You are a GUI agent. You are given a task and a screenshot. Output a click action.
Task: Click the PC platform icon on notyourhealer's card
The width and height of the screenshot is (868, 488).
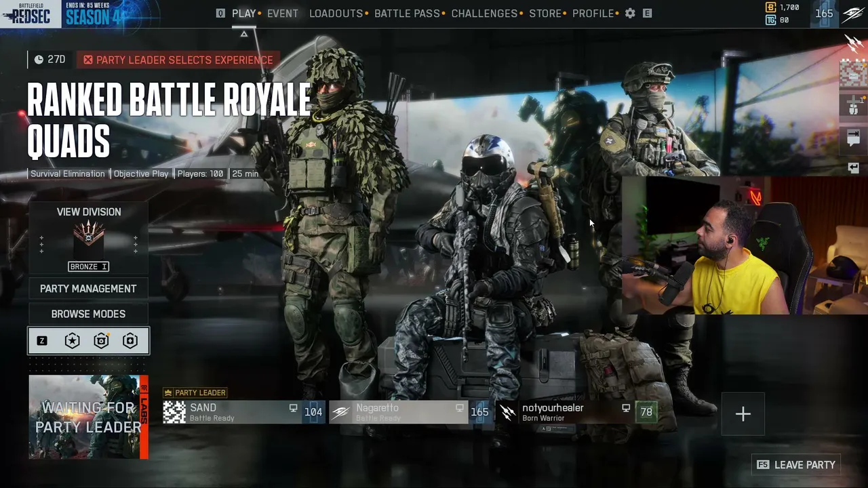click(x=625, y=409)
